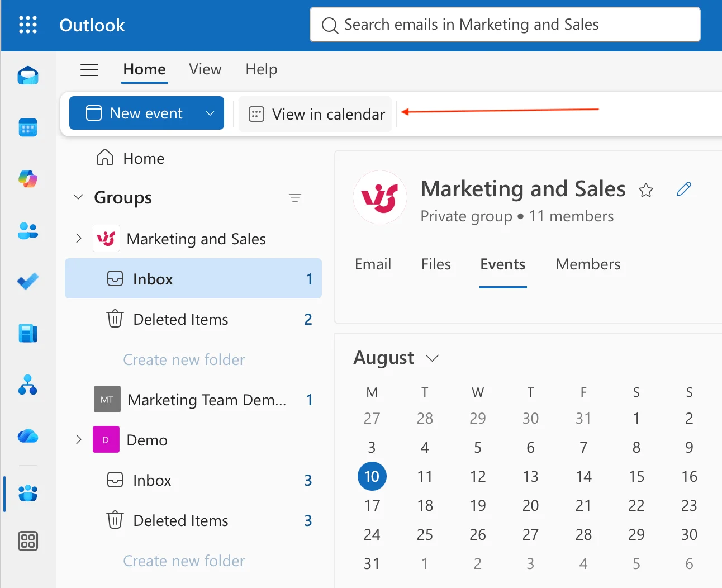Select August 21 in the calendar
Viewport: 722px width, 588px height.
click(583, 505)
